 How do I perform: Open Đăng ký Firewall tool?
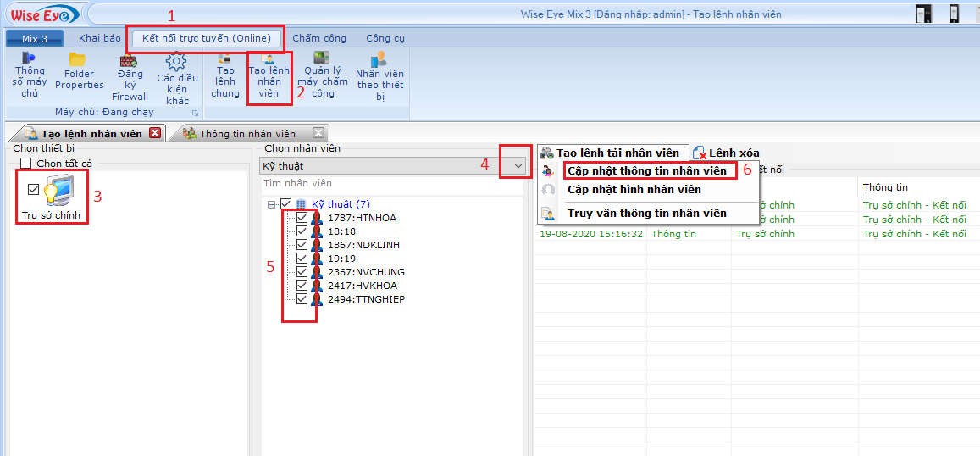point(130,76)
